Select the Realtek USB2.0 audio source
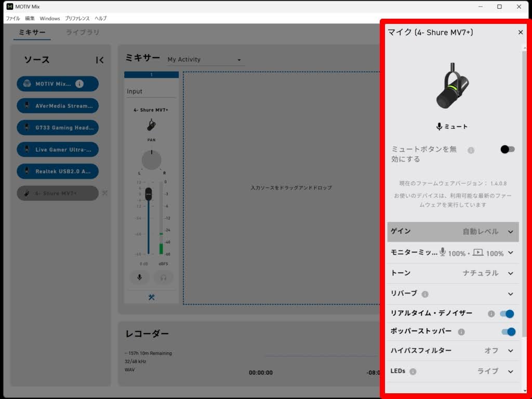This screenshot has height=399, width=532. (x=58, y=171)
